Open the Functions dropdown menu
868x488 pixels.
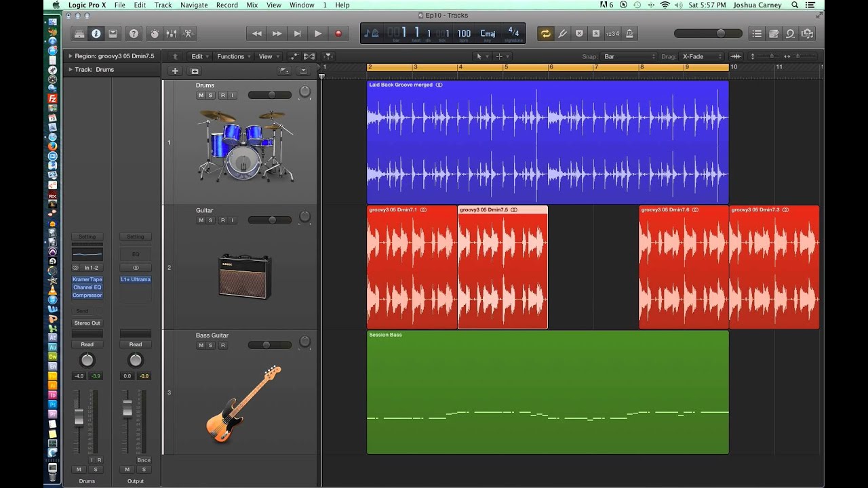233,56
